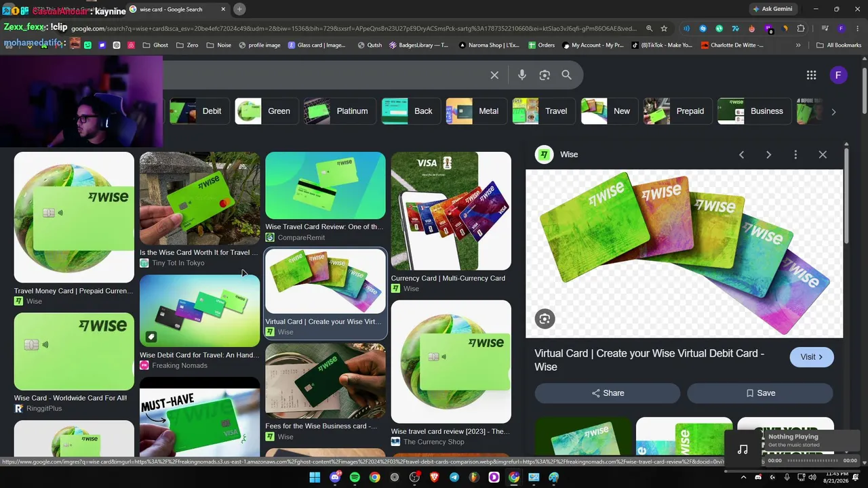Open the preview panel's three-dot options
The height and width of the screenshot is (488, 868).
click(795, 155)
